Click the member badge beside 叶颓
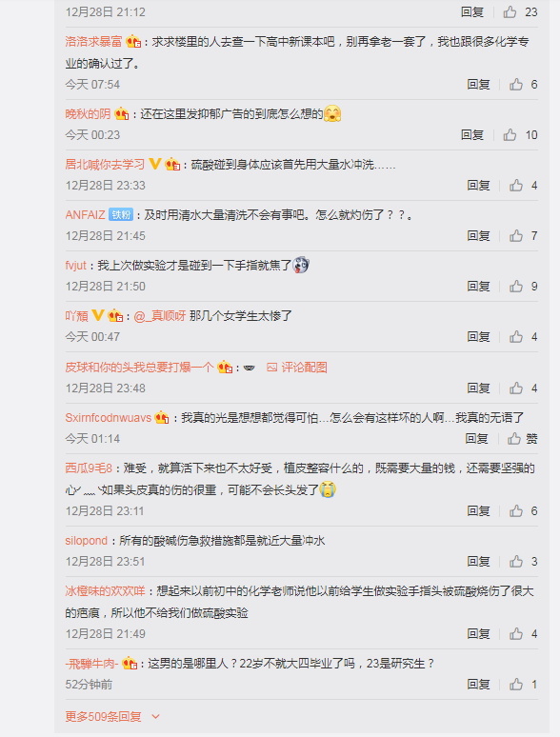Image resolution: width=560 pixels, height=737 pixels. pyautogui.click(x=115, y=316)
